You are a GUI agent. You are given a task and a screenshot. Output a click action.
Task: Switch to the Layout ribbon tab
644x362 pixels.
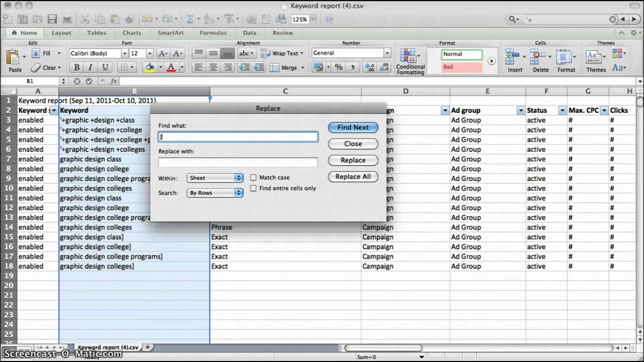[61, 33]
